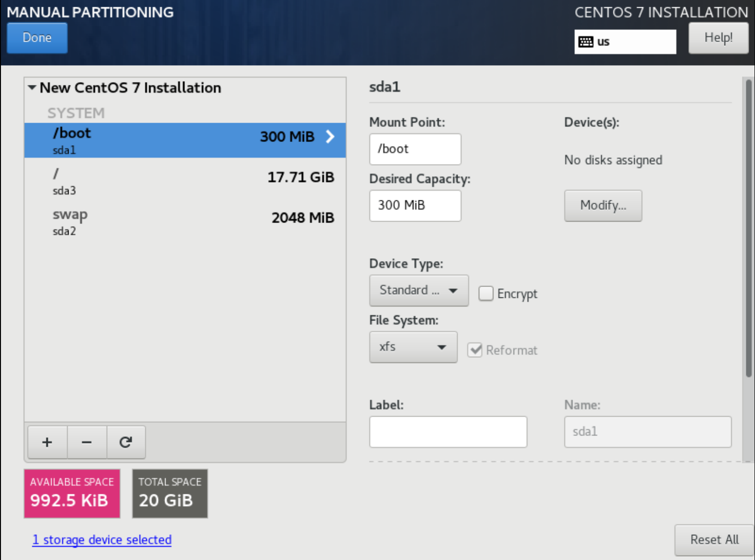Viewport: 755px width, 560px height.
Task: Open the Help! button
Action: click(718, 38)
